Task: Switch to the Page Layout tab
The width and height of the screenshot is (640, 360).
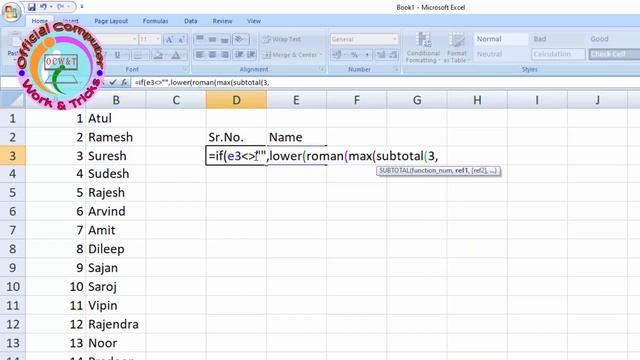Action: coord(111,21)
